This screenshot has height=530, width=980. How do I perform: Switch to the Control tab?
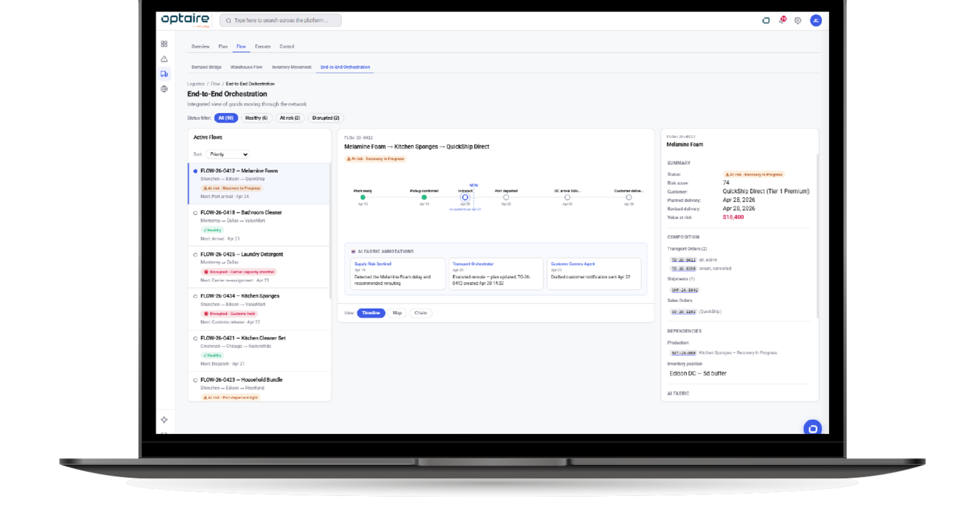(x=287, y=46)
